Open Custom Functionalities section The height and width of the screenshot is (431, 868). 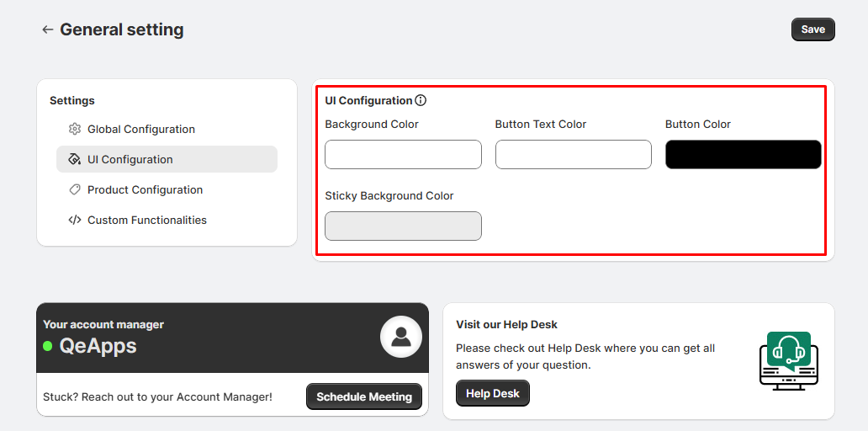click(x=147, y=220)
